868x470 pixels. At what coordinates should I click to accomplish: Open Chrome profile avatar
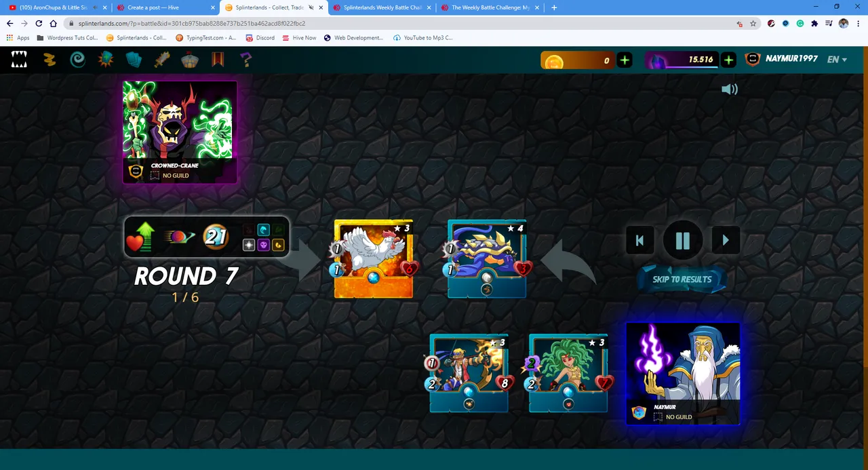pos(843,23)
